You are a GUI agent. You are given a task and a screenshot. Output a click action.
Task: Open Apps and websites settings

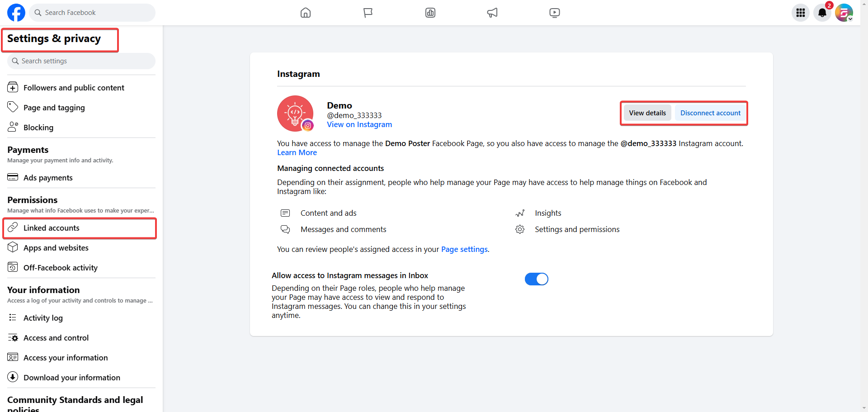(81, 248)
